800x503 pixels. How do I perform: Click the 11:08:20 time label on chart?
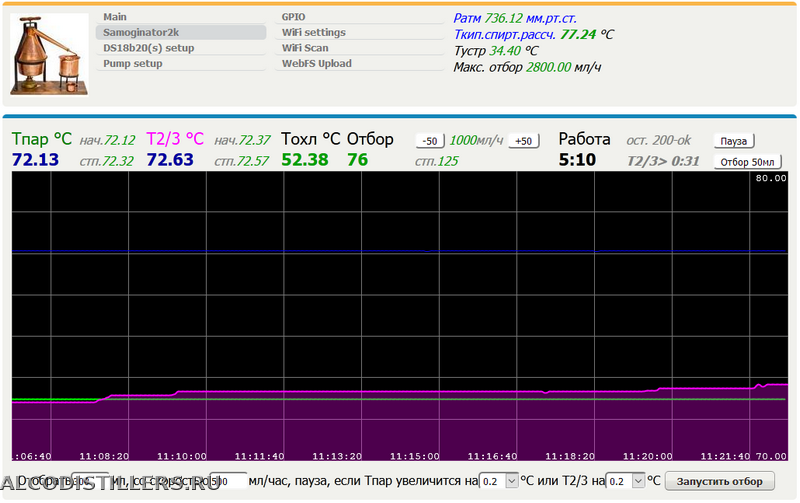tap(104, 456)
